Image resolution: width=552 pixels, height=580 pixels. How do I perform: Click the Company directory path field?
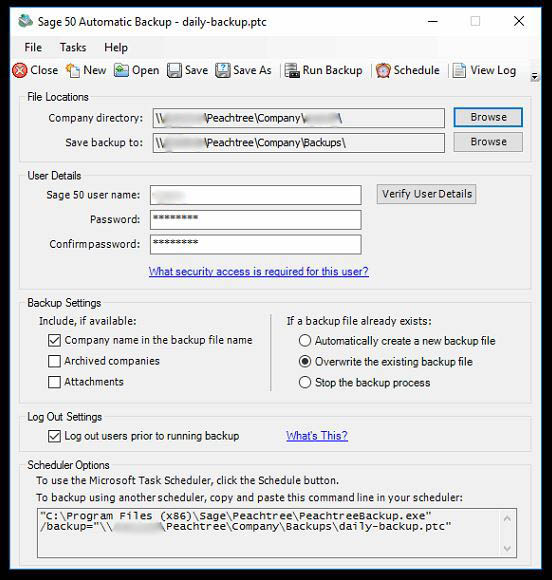(299, 118)
